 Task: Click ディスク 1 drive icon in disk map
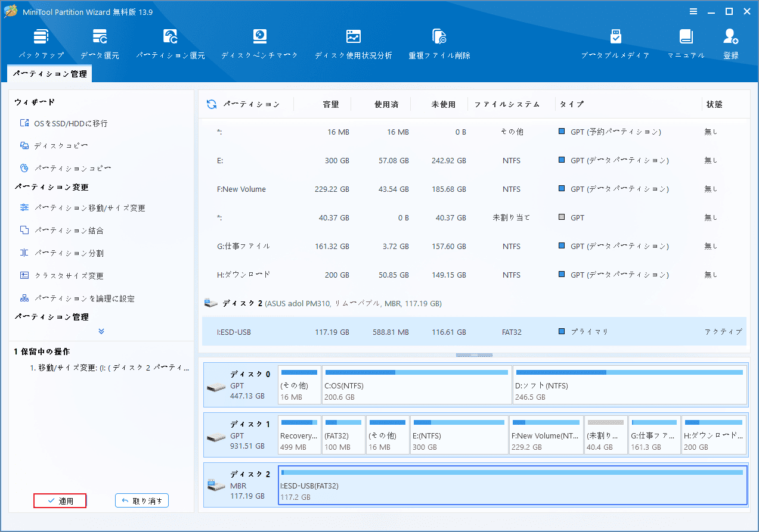click(x=216, y=437)
